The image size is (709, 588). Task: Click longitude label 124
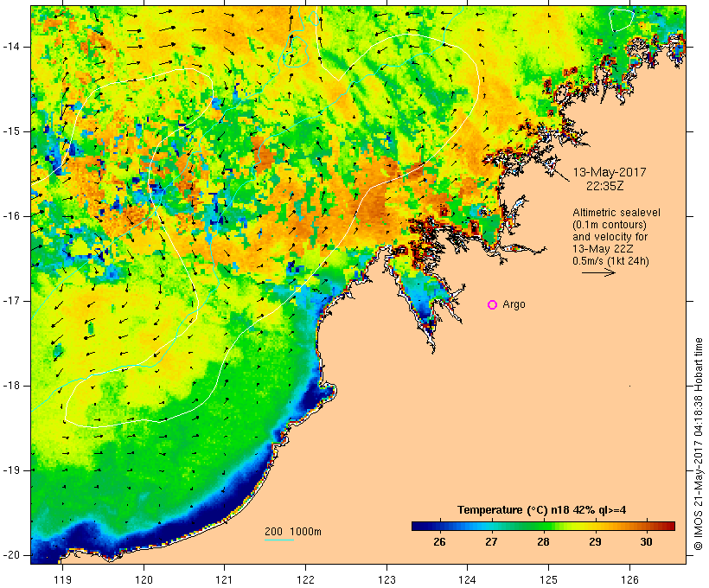[467, 579]
